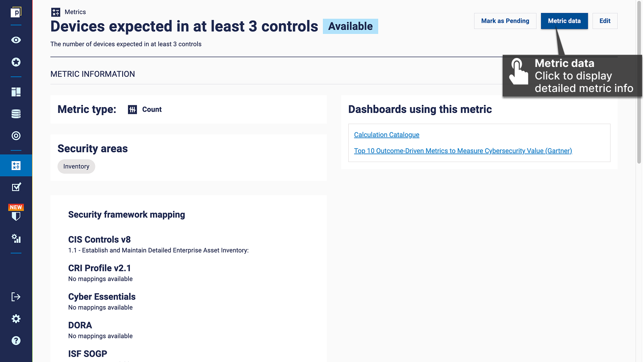
Task: Click the Mark as Pending button
Action: [505, 21]
